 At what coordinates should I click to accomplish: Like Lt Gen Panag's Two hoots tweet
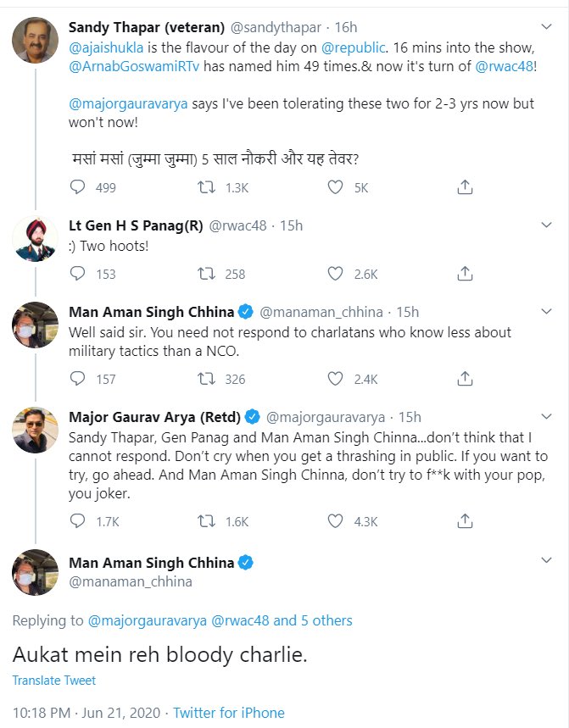(335, 273)
